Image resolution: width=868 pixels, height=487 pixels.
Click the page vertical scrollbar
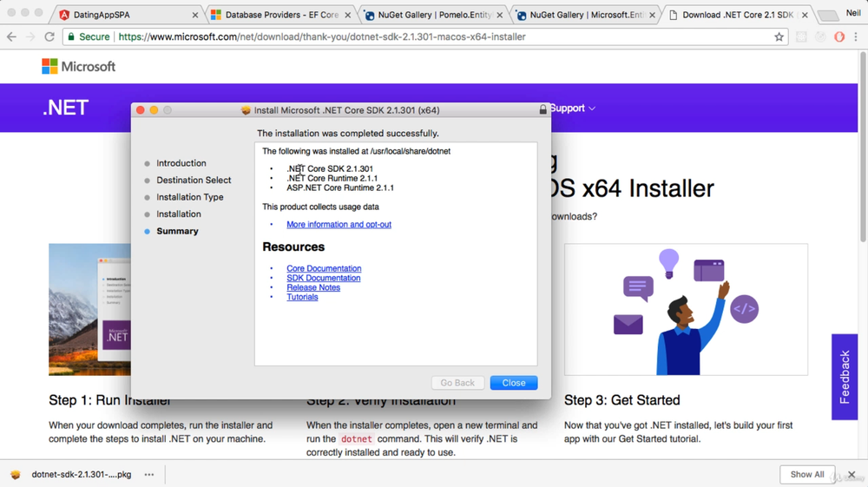click(x=863, y=148)
